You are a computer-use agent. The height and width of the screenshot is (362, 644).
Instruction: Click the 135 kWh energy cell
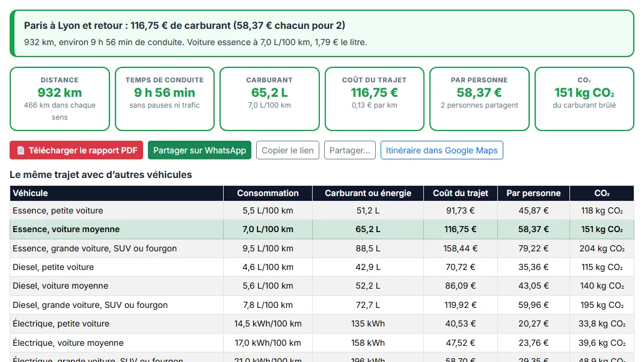click(368, 324)
